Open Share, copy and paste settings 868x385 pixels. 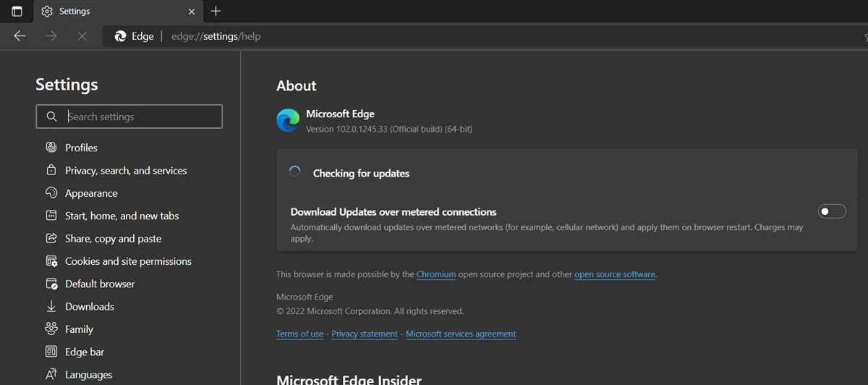click(x=113, y=239)
